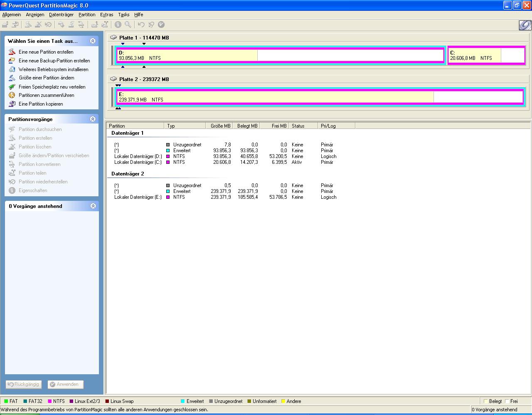The width and height of the screenshot is (532, 415).
Task: Select D: partition block in disk map
Action: (281, 55)
